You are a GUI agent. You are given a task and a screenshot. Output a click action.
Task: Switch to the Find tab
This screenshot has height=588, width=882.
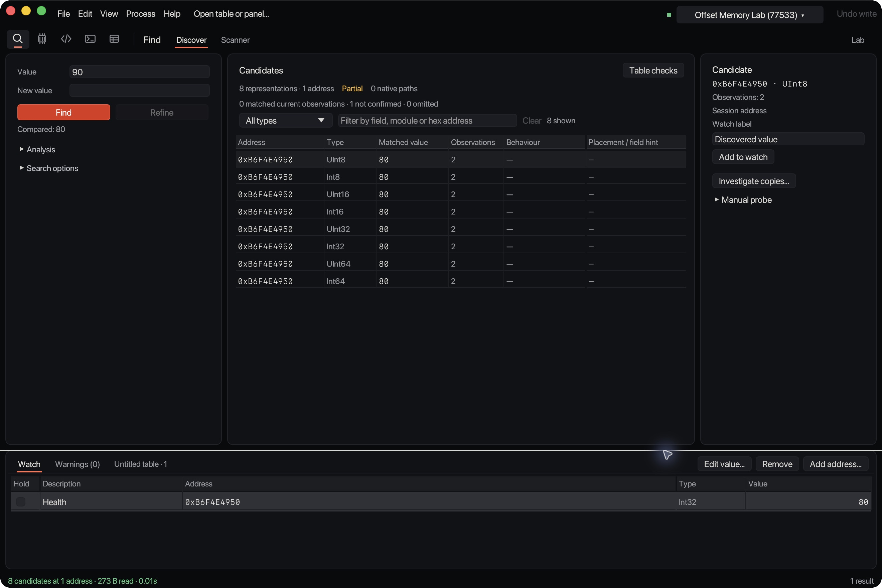[152, 40]
